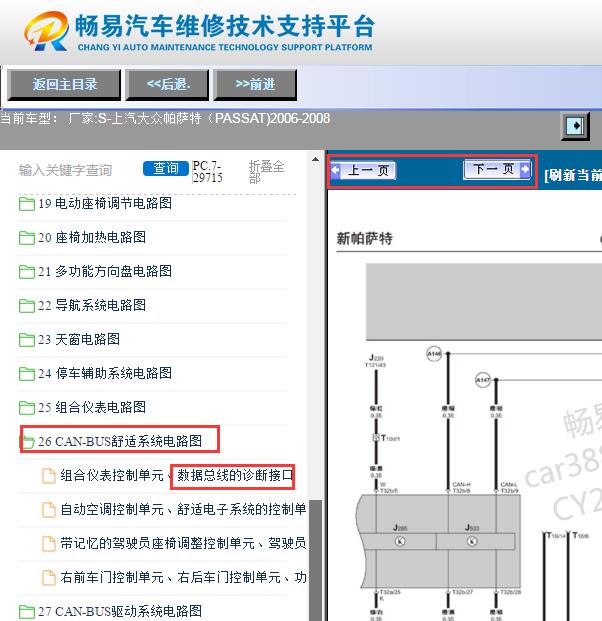This screenshot has height=621, width=602.
Task: Click the tree panel scrollbar thumb
Action: (315, 560)
